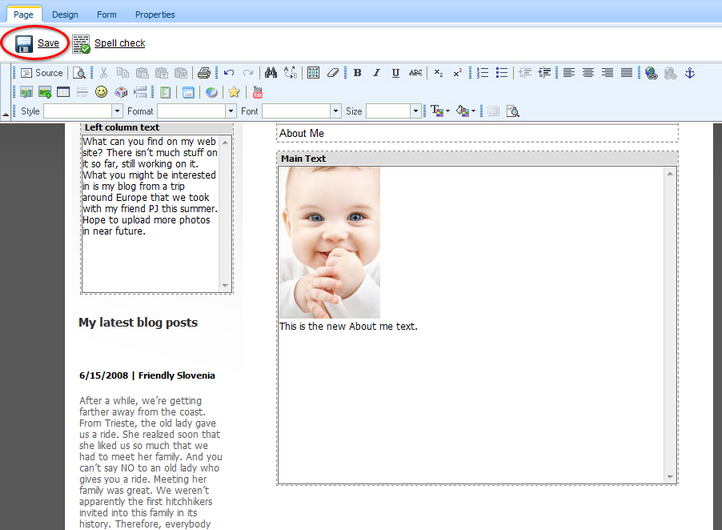Click the Save link

tap(48, 43)
